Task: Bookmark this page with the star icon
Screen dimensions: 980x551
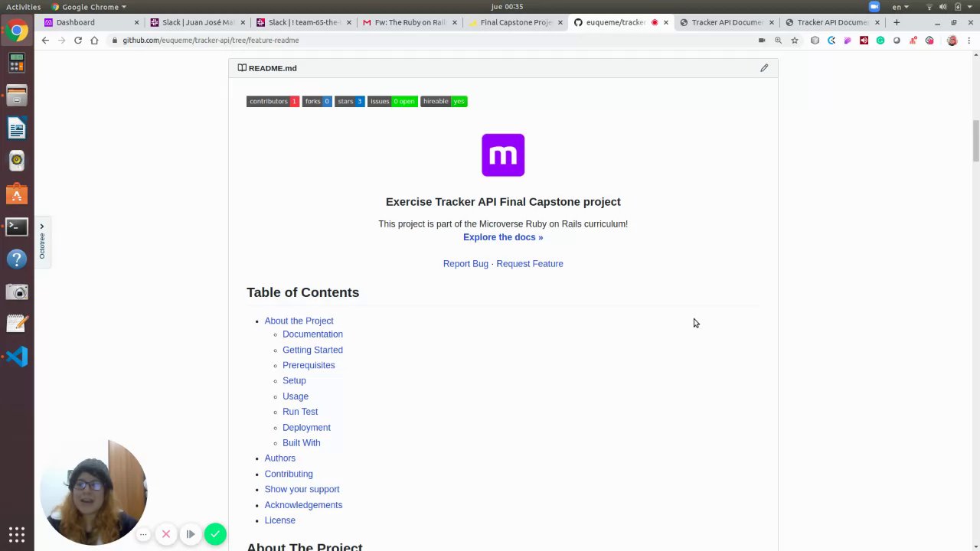Action: [x=795, y=41]
